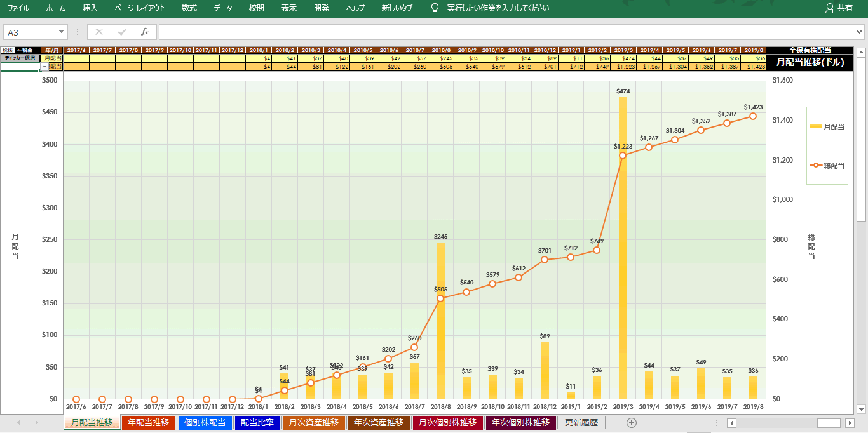Switch to the 更新履歴 sheet tab
868x433 pixels.
click(x=581, y=423)
